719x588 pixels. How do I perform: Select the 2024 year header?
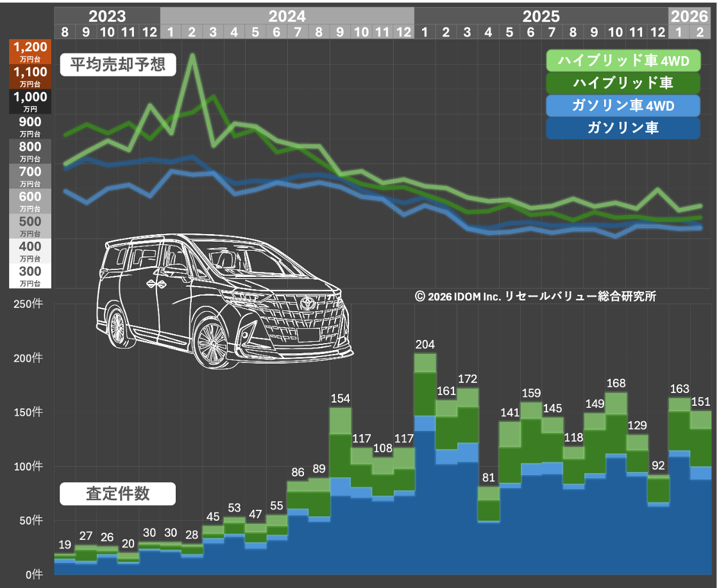click(x=287, y=16)
